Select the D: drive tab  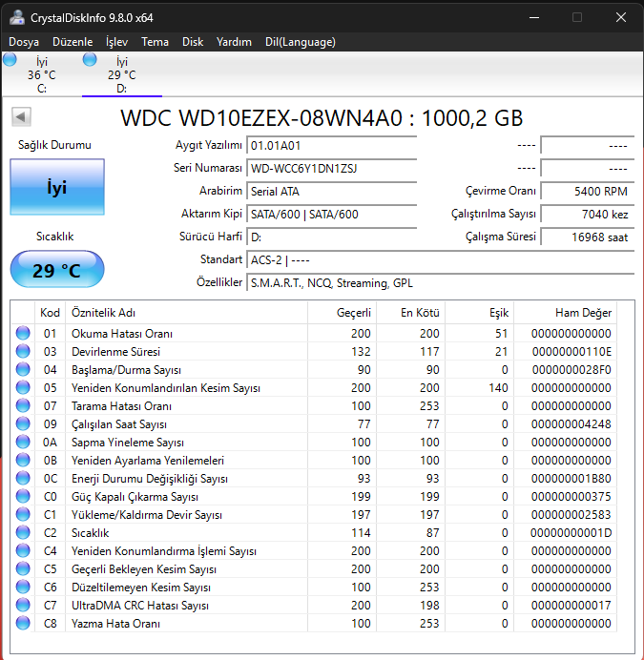[x=122, y=74]
